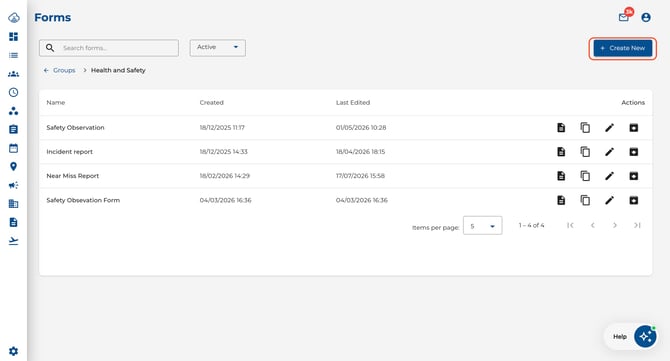Focus the Search forms input field

(109, 48)
